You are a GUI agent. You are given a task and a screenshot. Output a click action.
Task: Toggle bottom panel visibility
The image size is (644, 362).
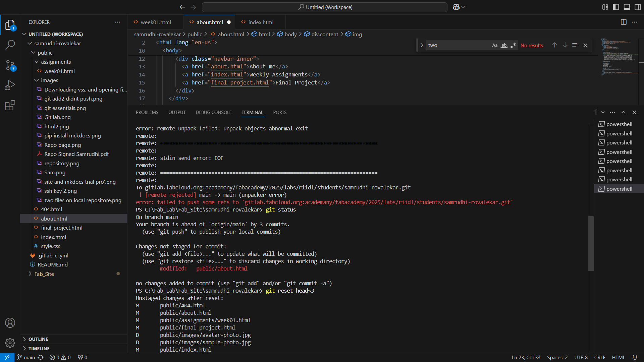[627, 7]
